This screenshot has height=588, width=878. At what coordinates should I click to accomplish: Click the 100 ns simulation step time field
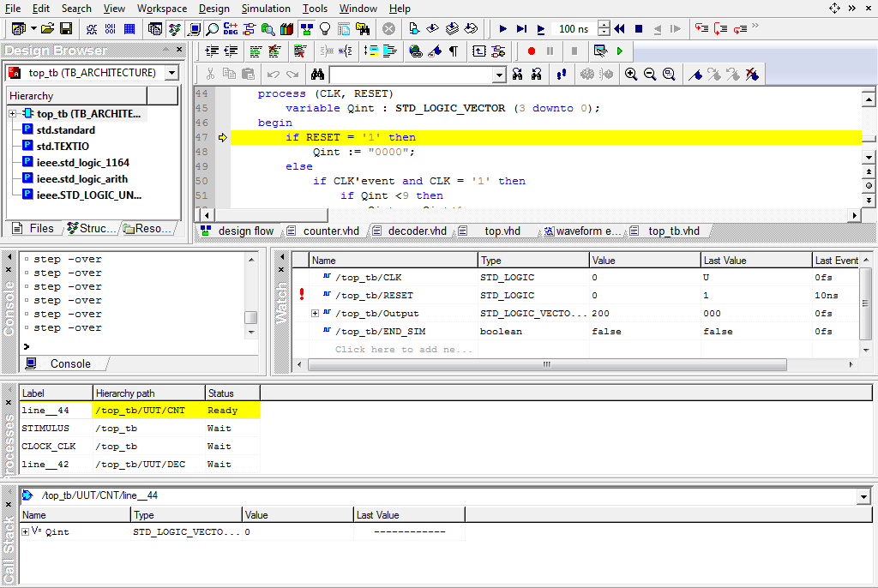coord(574,28)
